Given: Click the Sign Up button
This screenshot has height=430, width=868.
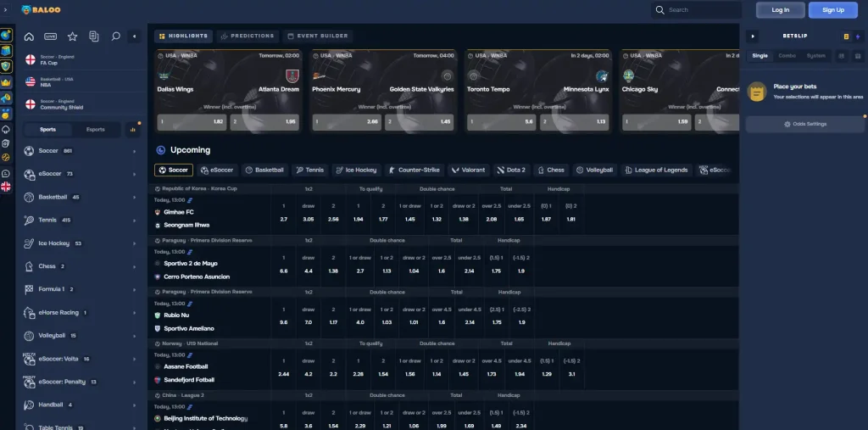Looking at the screenshot, I should (833, 10).
